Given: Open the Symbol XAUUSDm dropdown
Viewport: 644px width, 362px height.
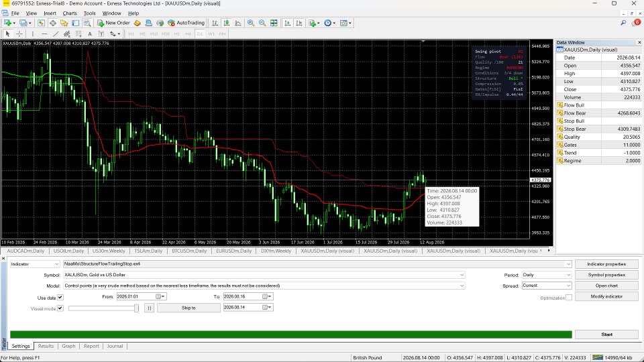Looking at the screenshot, I should coord(264,275).
